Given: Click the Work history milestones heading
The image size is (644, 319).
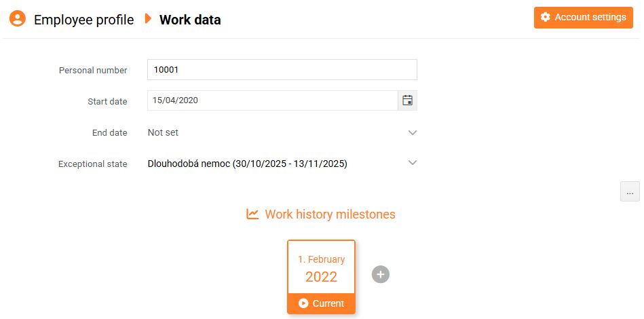Looking at the screenshot, I should (x=330, y=214).
